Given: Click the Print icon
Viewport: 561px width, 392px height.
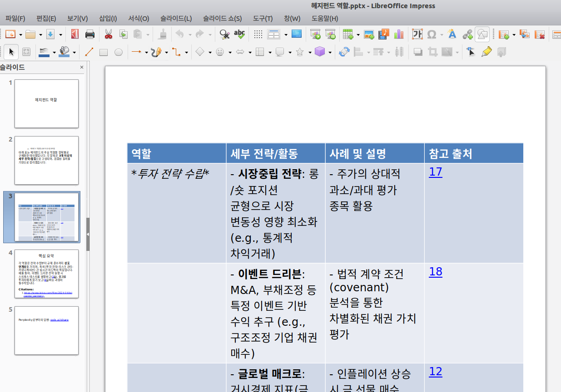Looking at the screenshot, I should [90, 34].
